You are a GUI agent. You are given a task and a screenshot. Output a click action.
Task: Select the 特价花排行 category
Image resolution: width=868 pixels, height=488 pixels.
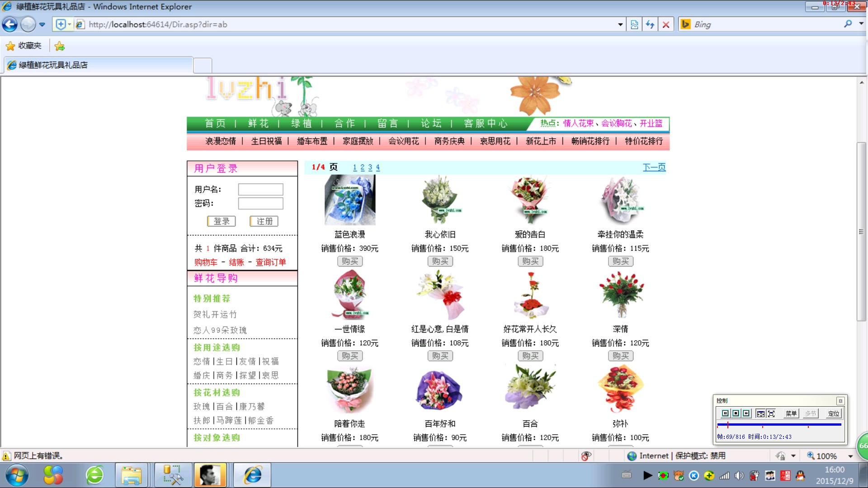pos(644,141)
